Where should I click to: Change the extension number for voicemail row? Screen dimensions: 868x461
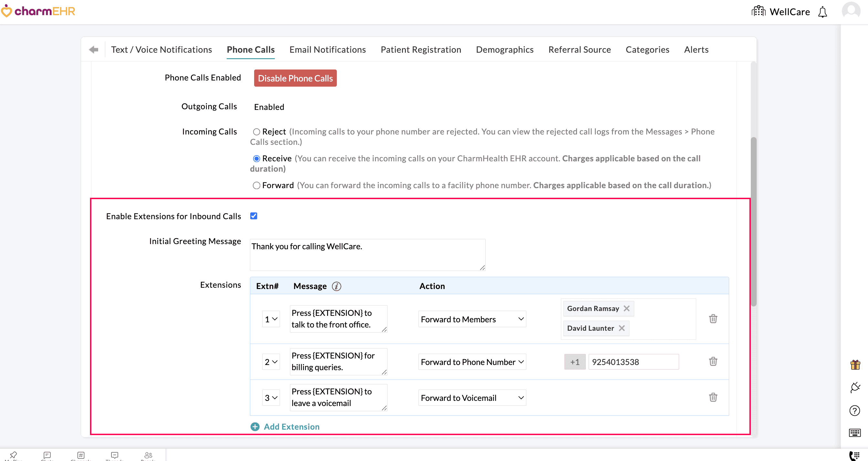271,398
